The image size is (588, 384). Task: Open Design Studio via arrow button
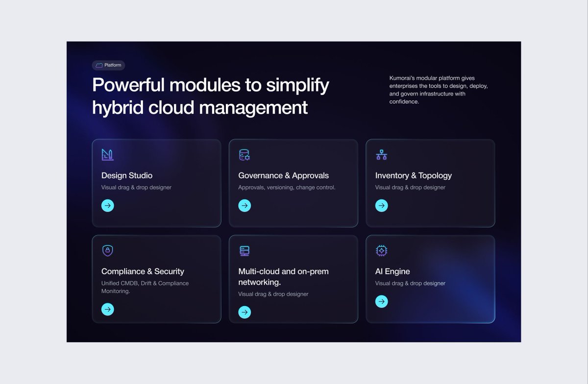tap(107, 205)
